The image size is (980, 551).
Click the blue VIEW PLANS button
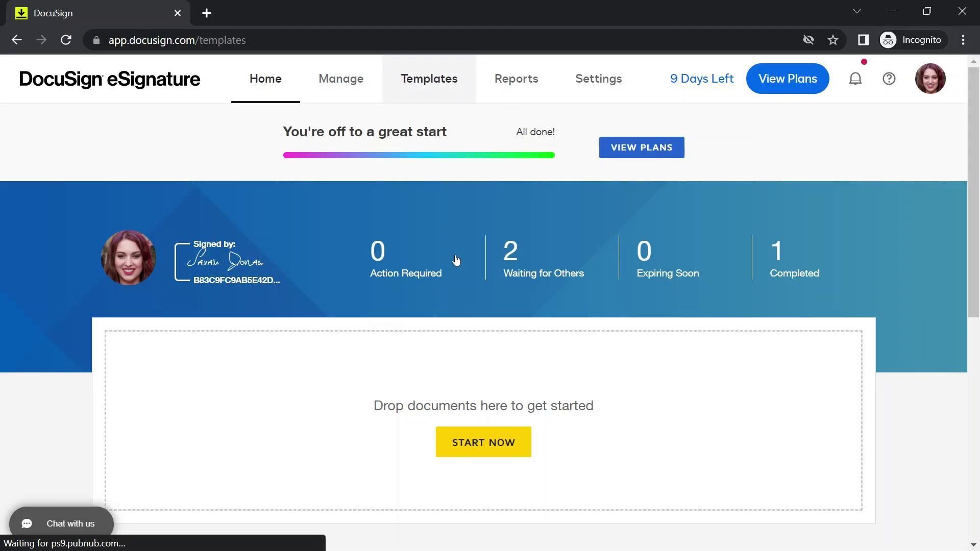pos(642,147)
